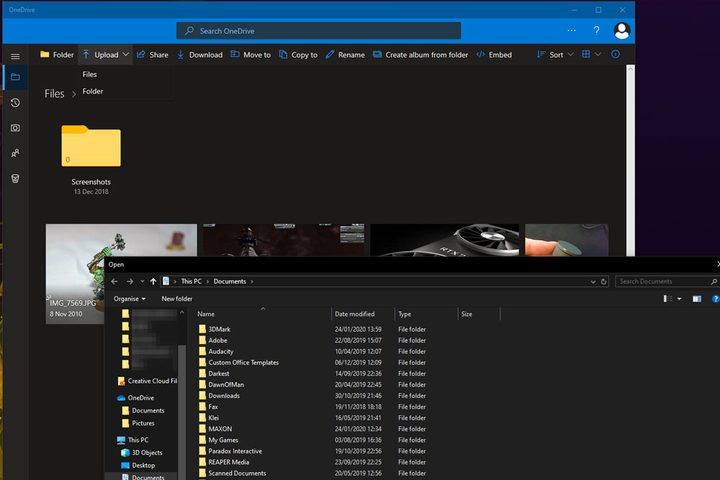Image resolution: width=720 pixels, height=480 pixels.
Task: Refresh the Documents folder listing
Action: pos(603,282)
